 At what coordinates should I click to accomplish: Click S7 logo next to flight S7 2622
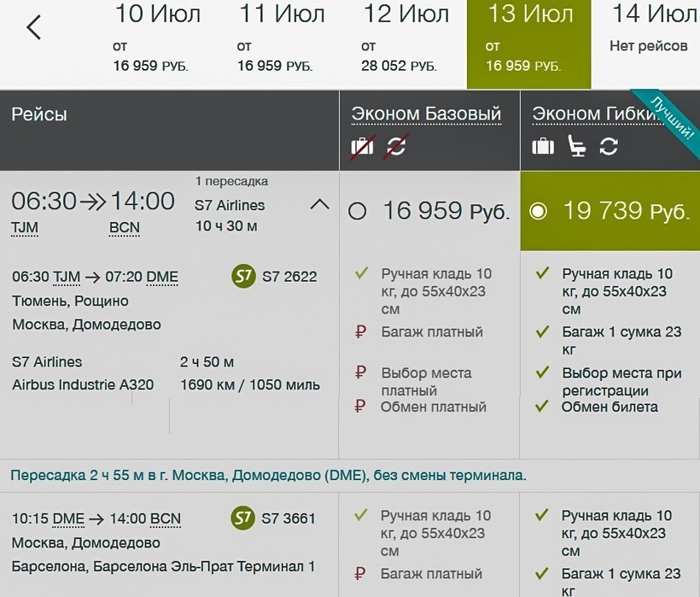[244, 276]
